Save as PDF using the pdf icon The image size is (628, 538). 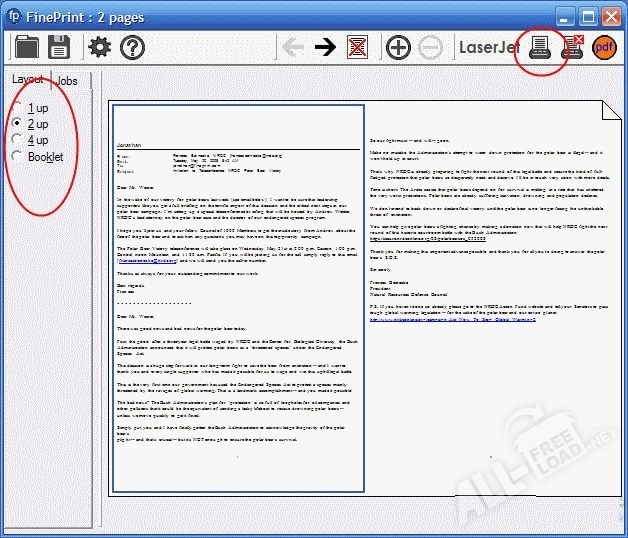605,47
